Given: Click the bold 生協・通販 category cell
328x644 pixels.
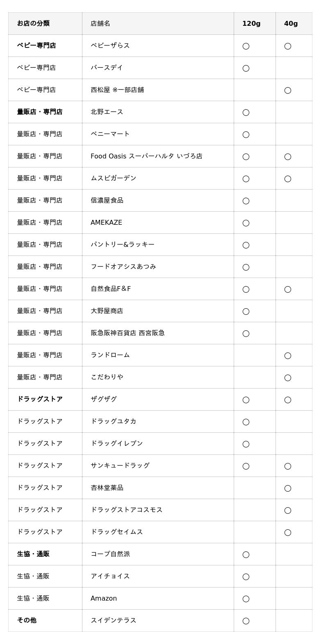Looking at the screenshot, I should [33, 554].
